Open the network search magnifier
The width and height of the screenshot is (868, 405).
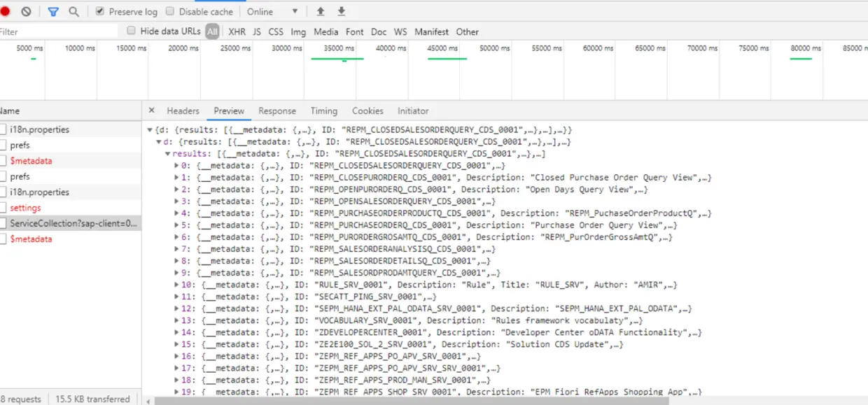(73, 12)
